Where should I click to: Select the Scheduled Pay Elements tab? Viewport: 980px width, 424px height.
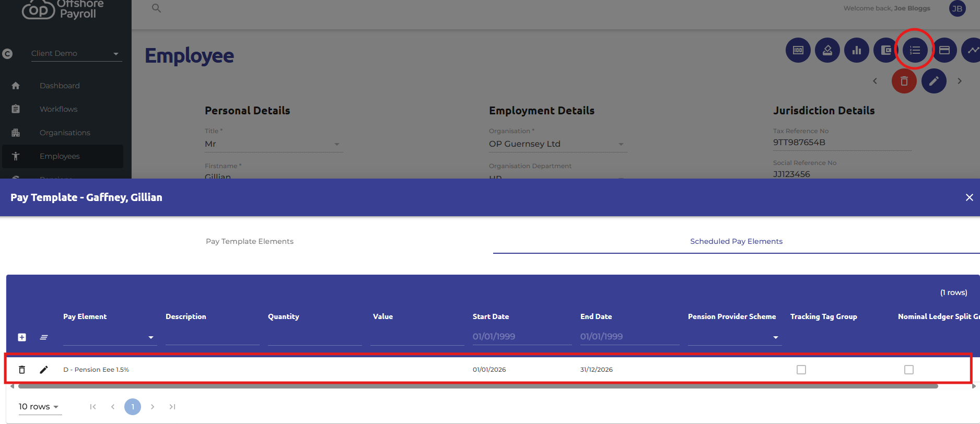pos(736,241)
